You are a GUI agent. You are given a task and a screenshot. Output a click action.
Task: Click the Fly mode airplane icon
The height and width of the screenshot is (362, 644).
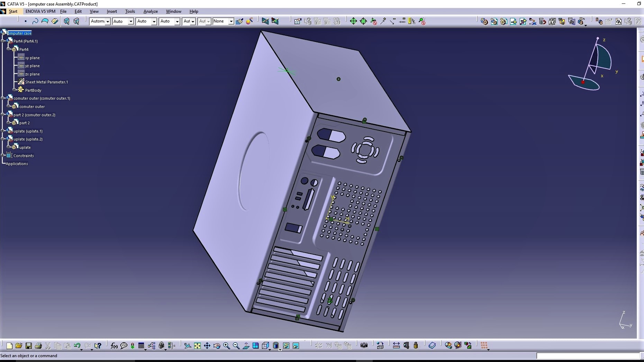(188, 345)
